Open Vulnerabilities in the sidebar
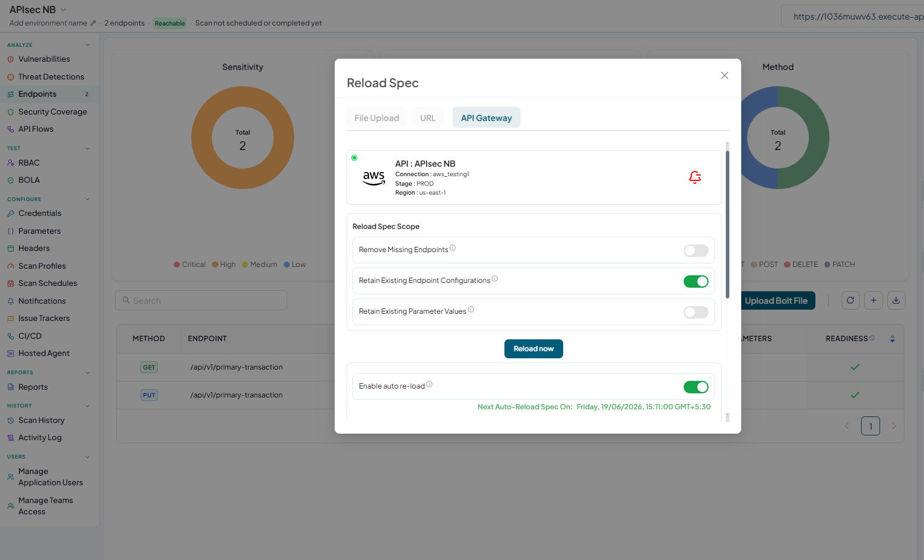 click(44, 59)
